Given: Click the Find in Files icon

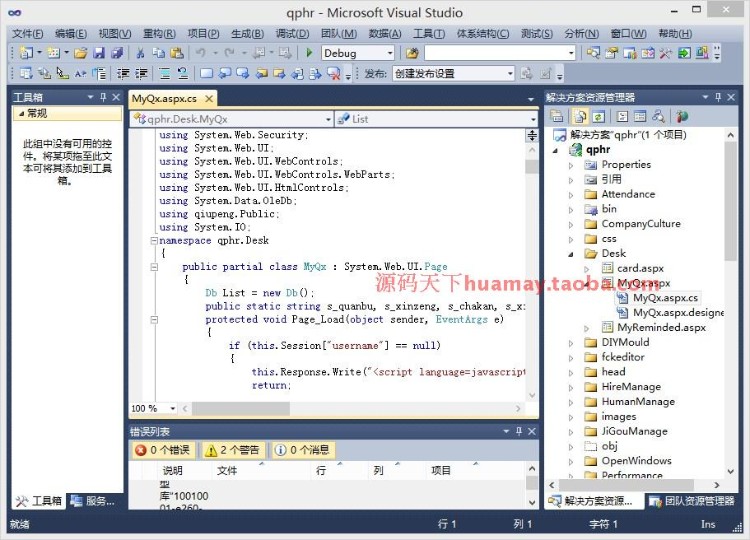Looking at the screenshot, I should point(412,53).
